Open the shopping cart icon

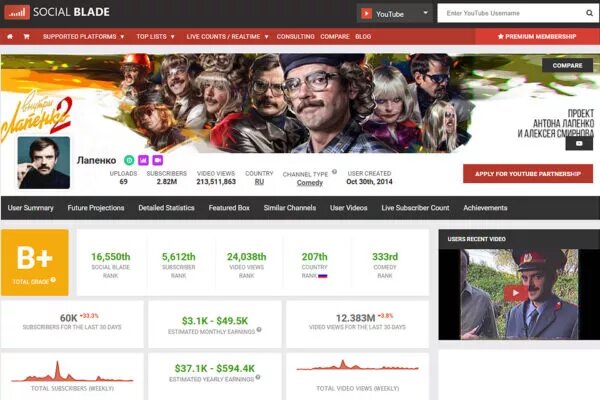click(x=26, y=36)
